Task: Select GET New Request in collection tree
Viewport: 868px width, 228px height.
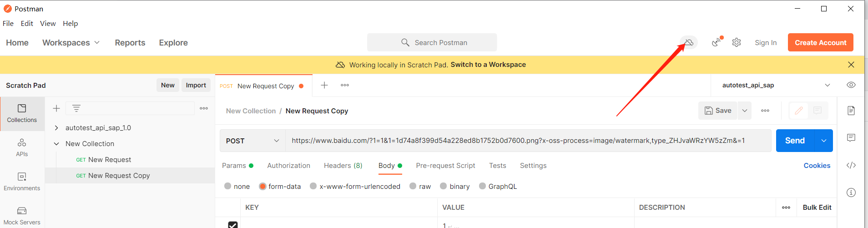Action: point(103,160)
